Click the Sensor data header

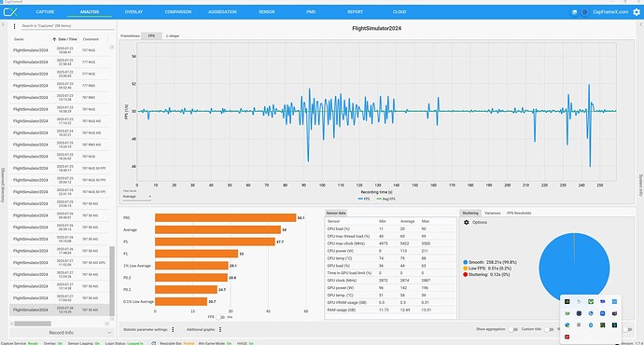(336, 214)
